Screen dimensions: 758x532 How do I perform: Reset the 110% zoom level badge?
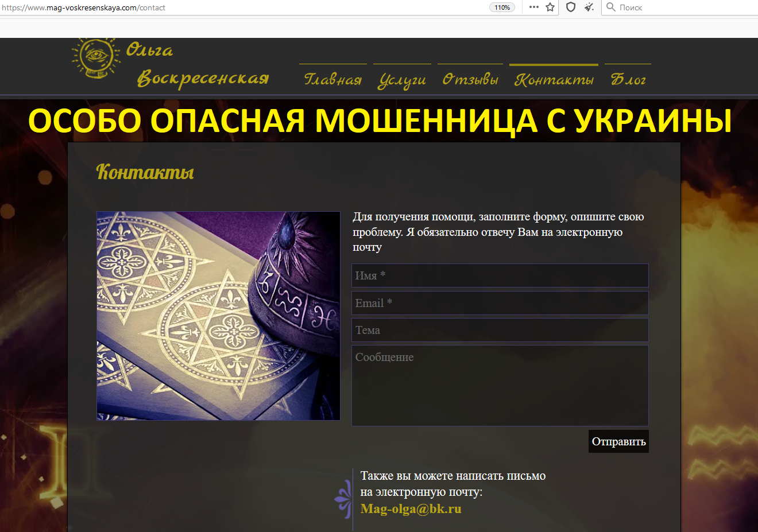(502, 7)
